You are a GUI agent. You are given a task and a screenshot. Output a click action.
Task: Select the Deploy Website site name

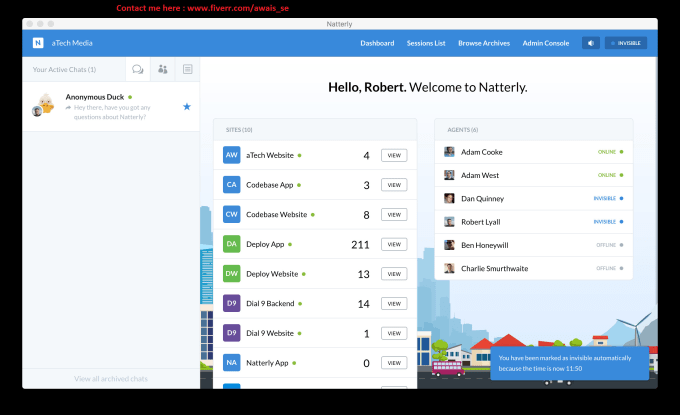point(272,274)
